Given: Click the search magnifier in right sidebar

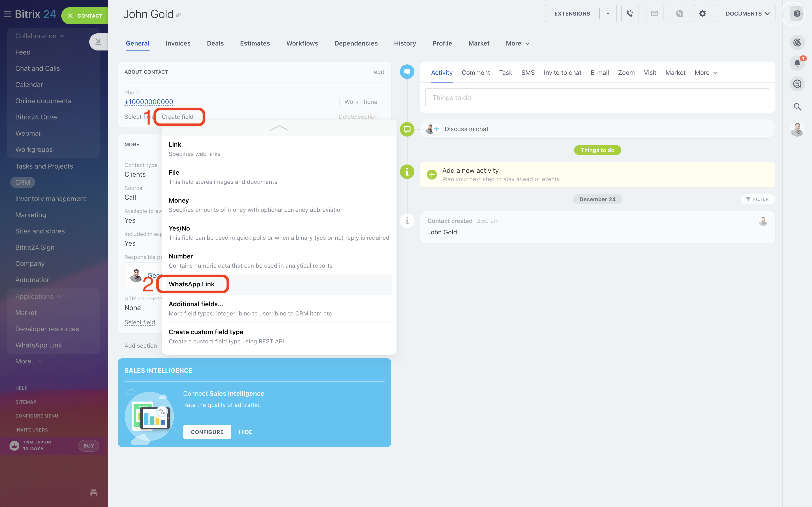Looking at the screenshot, I should (x=797, y=107).
